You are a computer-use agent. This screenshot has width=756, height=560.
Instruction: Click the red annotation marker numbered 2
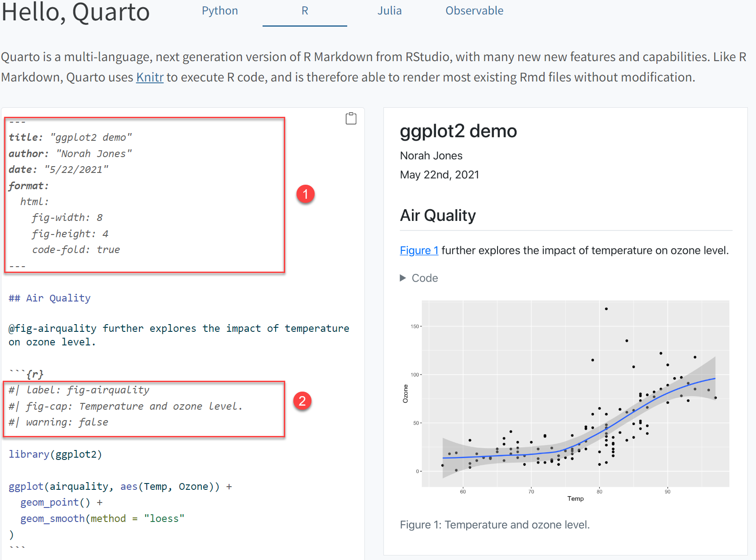click(x=302, y=401)
